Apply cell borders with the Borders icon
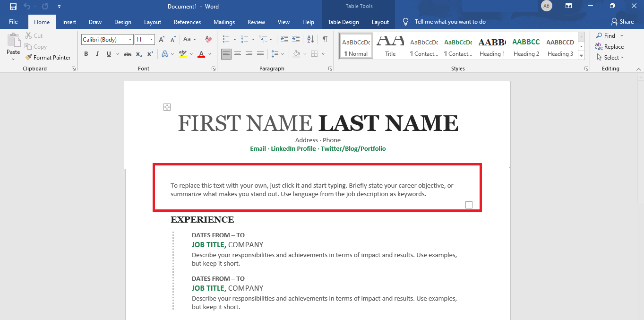644x320 pixels. pos(314,54)
